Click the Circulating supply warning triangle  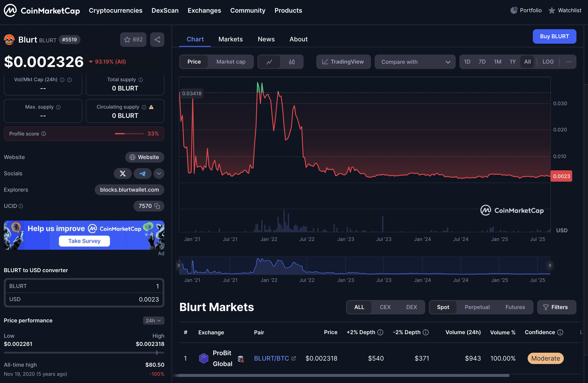[x=151, y=107]
